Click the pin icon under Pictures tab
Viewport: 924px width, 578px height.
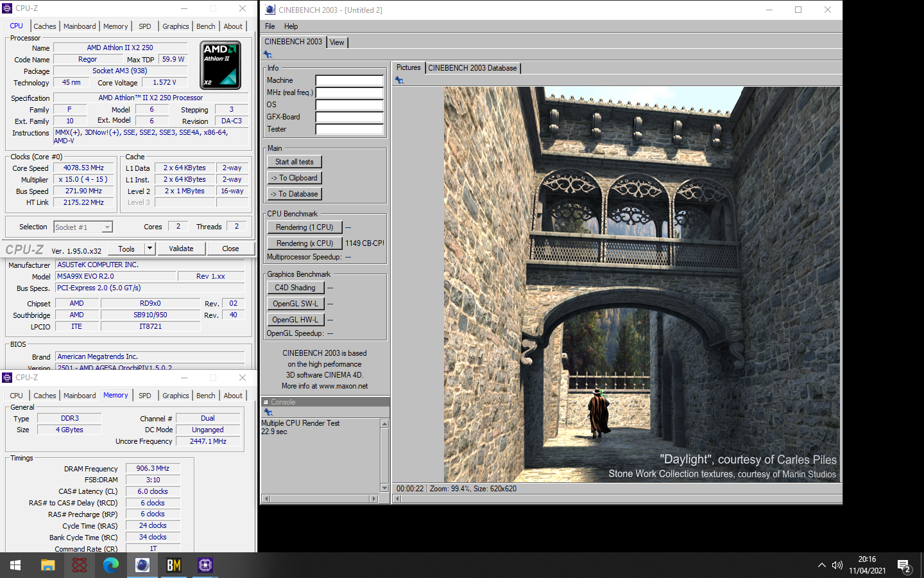[x=399, y=80]
